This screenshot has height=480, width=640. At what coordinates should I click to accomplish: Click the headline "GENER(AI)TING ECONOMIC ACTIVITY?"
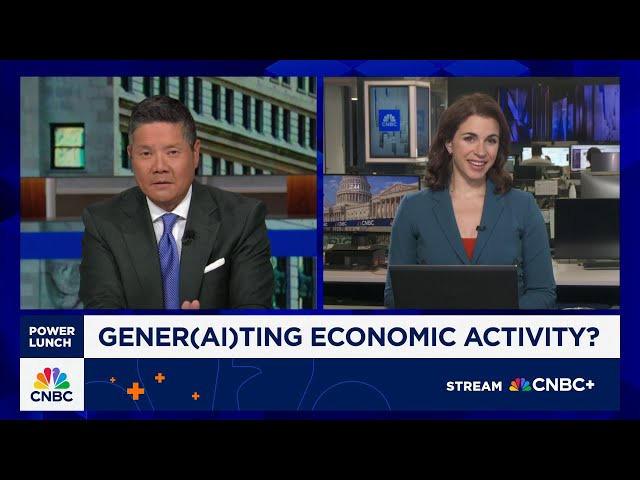click(349, 337)
